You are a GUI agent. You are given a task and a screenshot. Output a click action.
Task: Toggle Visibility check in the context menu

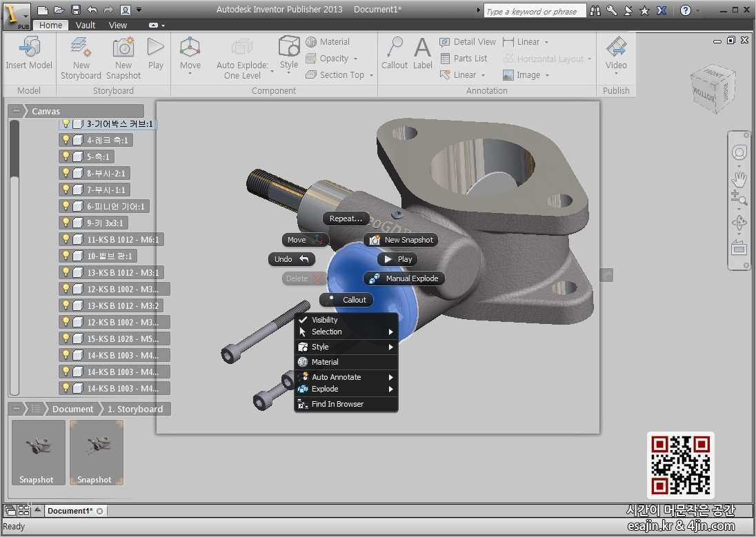click(324, 320)
